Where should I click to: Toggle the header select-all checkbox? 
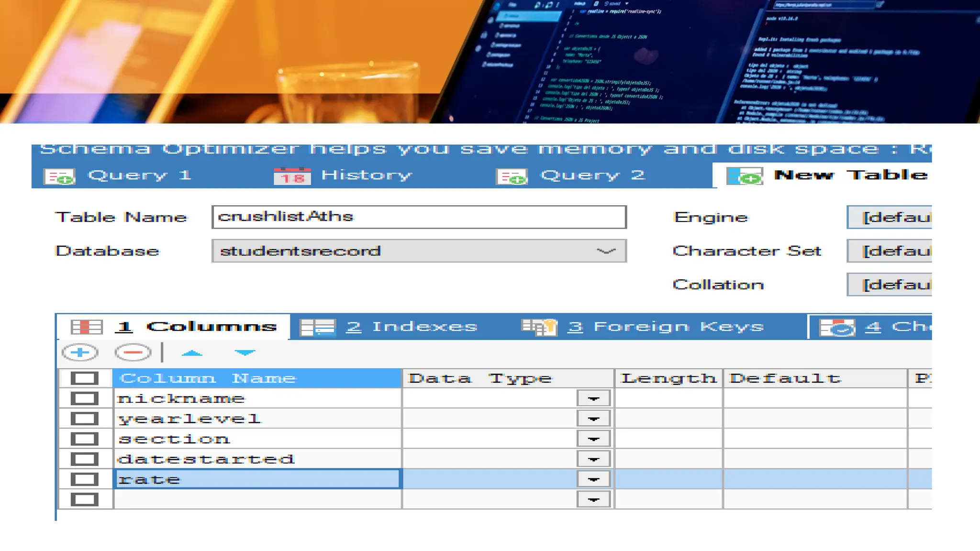pos(84,378)
